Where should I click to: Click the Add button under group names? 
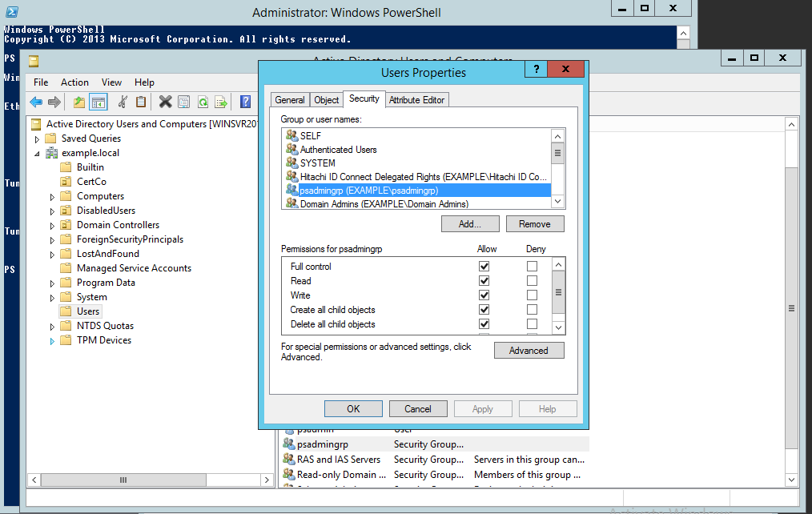click(x=470, y=223)
